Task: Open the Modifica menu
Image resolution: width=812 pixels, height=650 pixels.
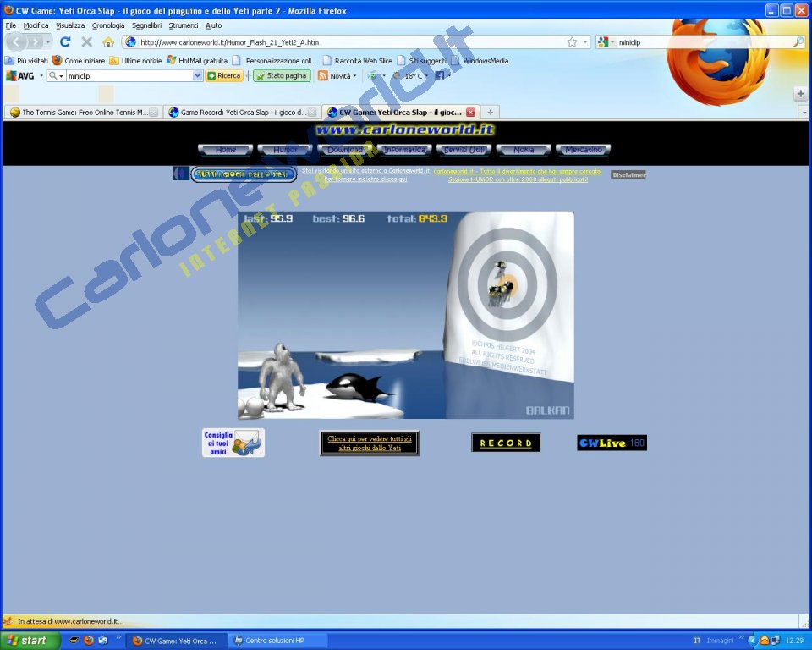Action: tap(36, 25)
